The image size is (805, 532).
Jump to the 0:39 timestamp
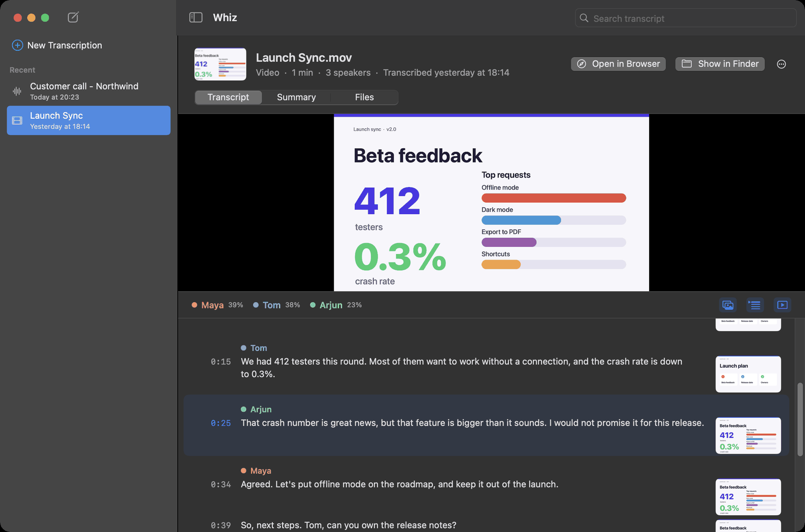click(221, 525)
